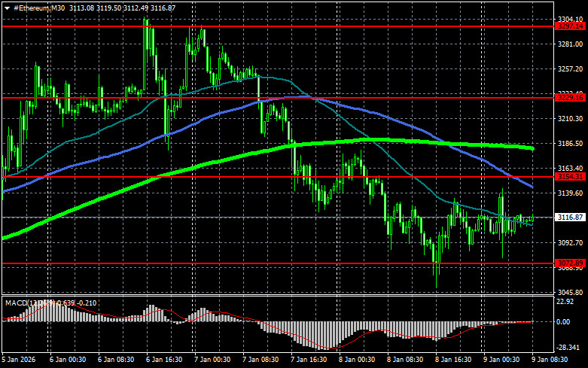Click the 8 Jan 16:30 time label
Image resolution: width=588 pixels, height=368 pixels.
point(453,360)
